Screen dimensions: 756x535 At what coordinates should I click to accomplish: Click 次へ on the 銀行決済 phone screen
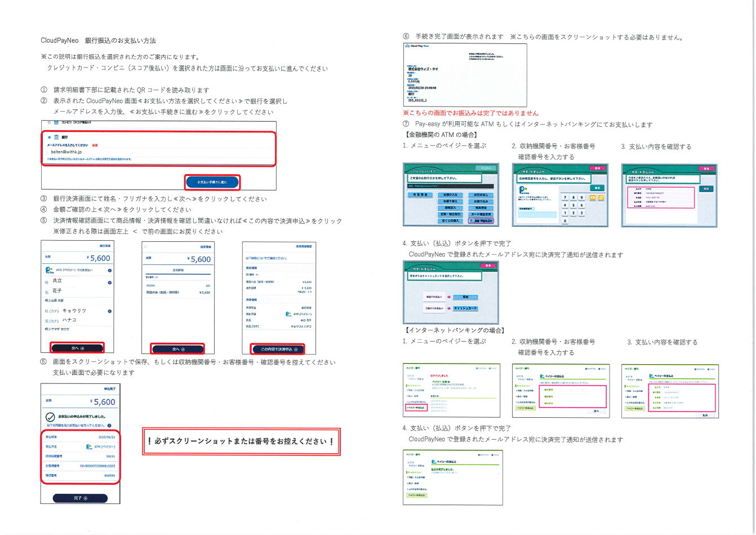[x=77, y=348]
